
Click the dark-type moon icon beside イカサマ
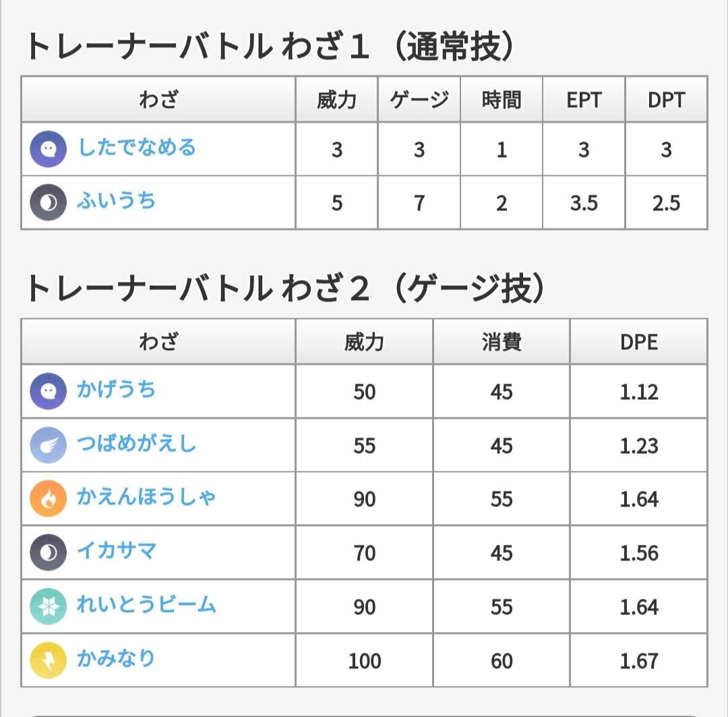(49, 552)
